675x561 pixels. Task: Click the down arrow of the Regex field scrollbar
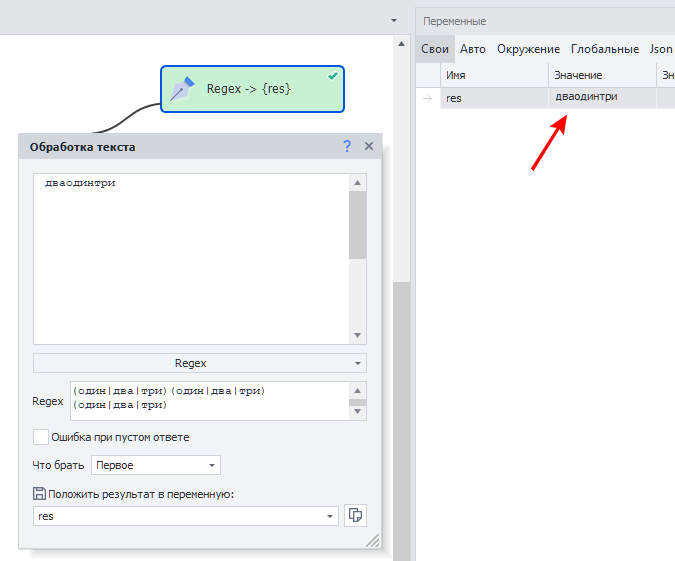pos(357,412)
